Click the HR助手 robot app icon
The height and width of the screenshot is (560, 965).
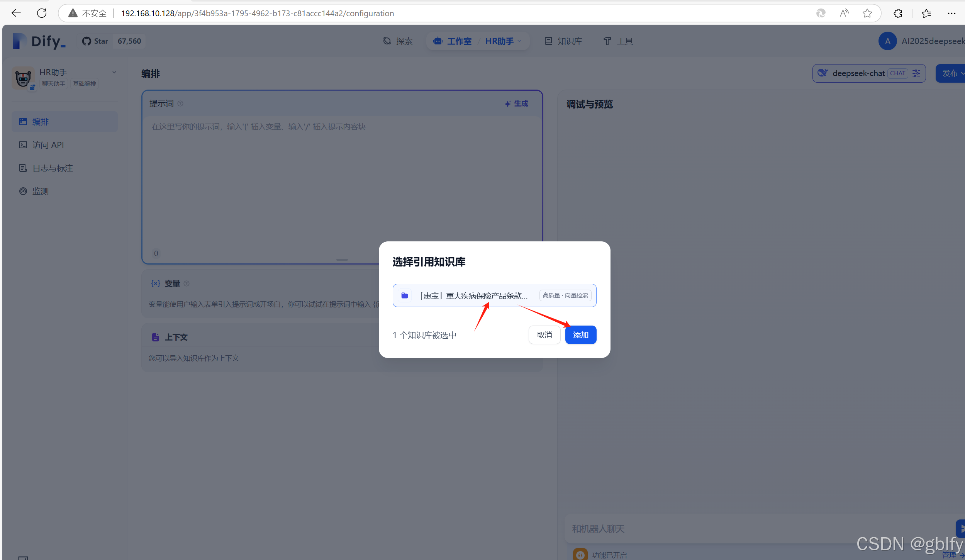pos(23,78)
